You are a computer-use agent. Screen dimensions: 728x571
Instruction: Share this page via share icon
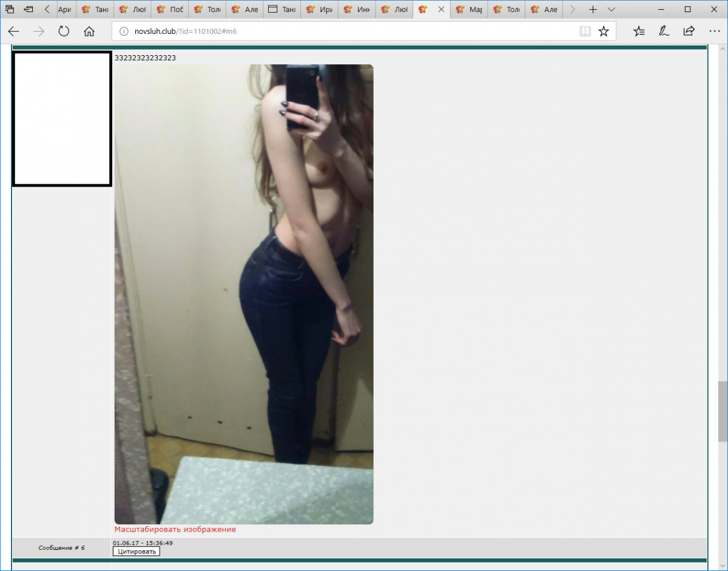click(689, 32)
